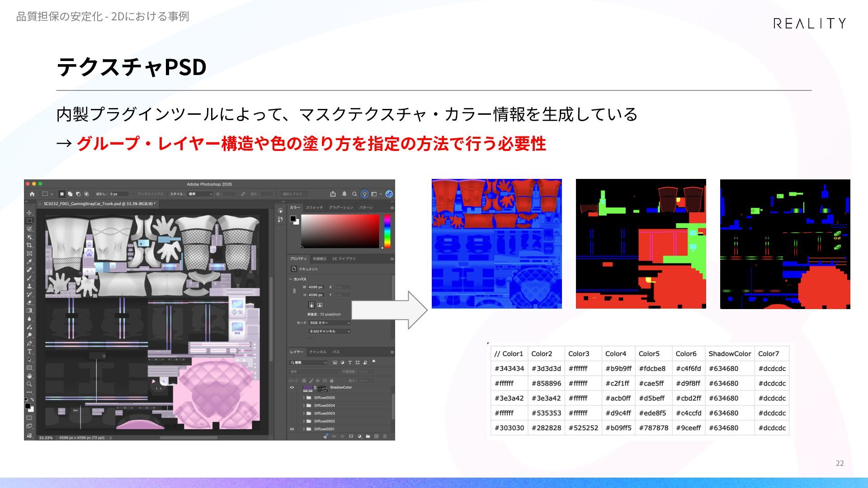
Task: Expand the Diffuse0002 group
Action: pos(304,421)
